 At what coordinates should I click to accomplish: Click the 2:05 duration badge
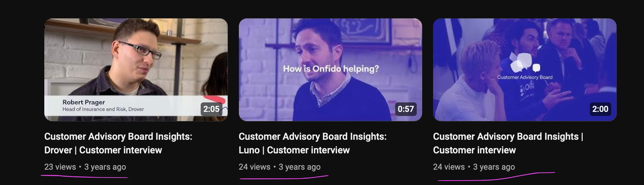pos(211,109)
